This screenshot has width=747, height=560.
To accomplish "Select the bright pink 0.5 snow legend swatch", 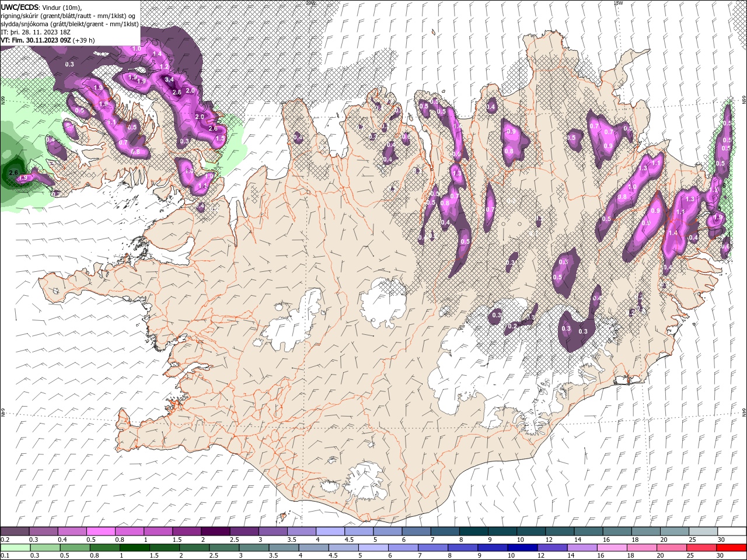I will point(100,531).
